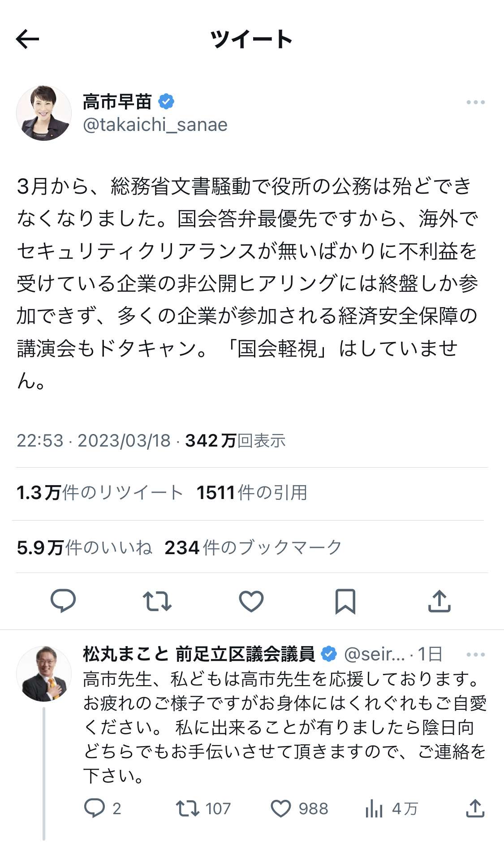Image resolution: width=504 pixels, height=842 pixels.
Task: Open 高市早苗 profile picture
Action: click(x=44, y=113)
